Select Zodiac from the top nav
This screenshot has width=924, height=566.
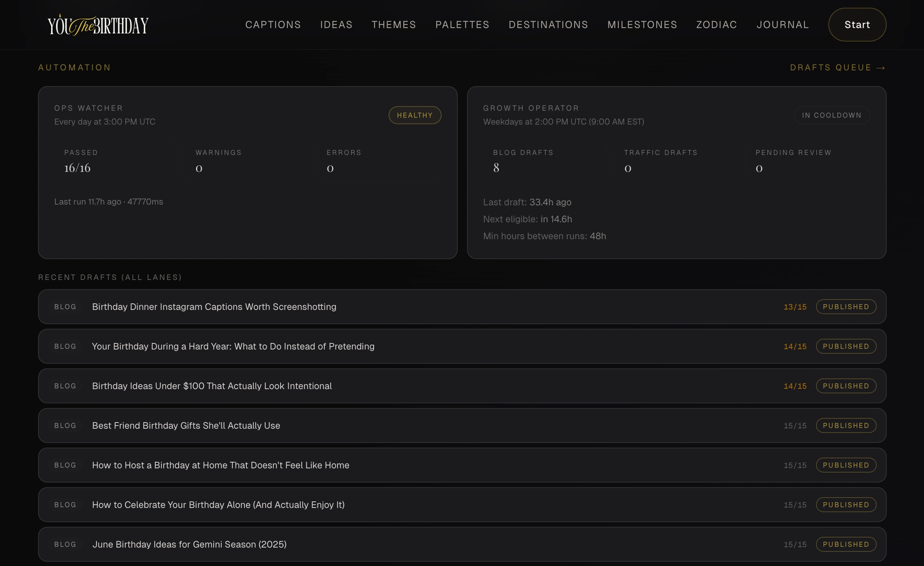(x=717, y=25)
